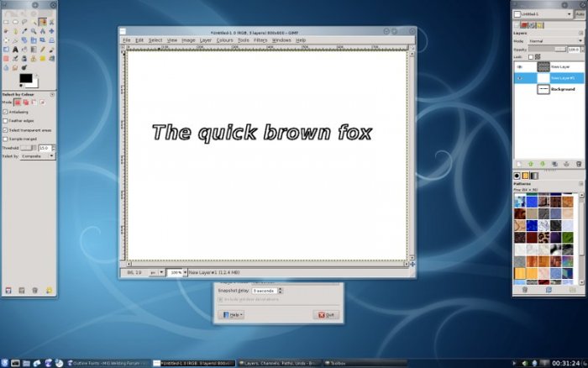Select the Move tool
Image resolution: width=588 pixels, height=368 pixels.
(51, 31)
